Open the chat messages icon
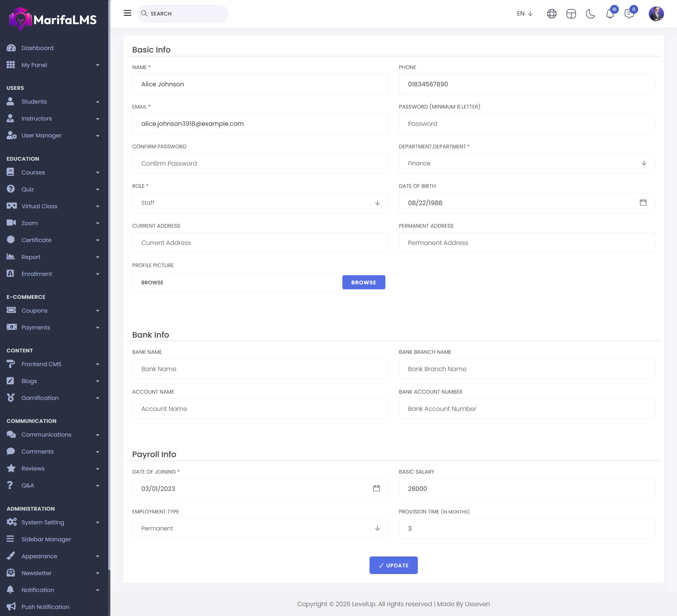Viewport: 677px width, 616px height. coord(629,14)
